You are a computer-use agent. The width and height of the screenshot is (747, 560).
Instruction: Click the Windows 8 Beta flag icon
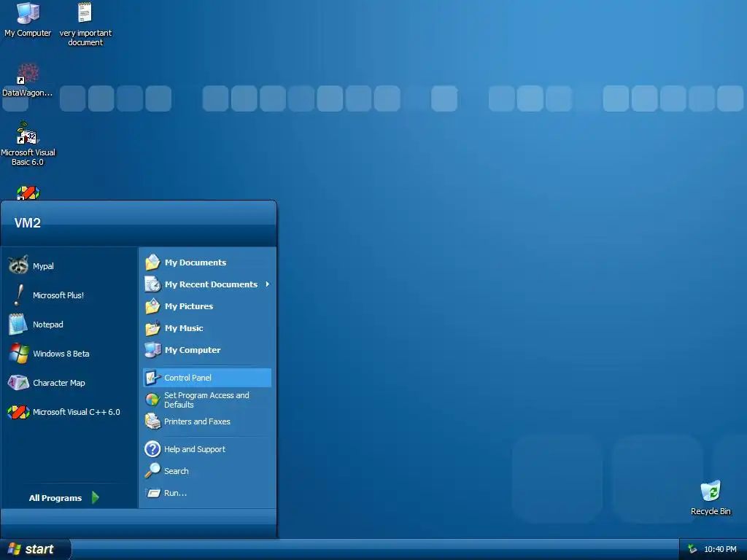coord(19,354)
